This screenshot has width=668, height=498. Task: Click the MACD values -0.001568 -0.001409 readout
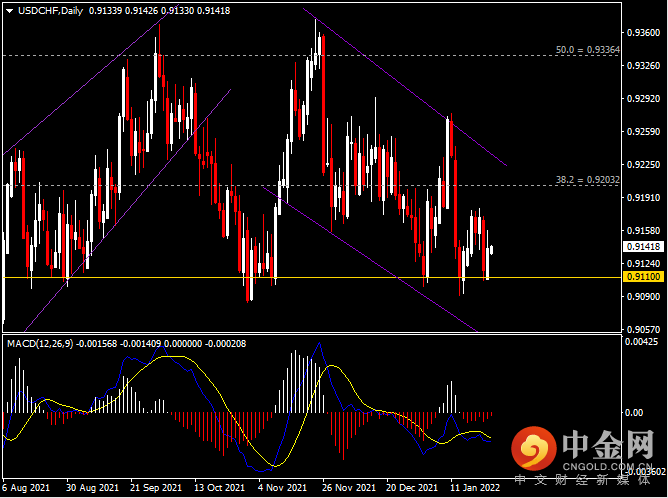coord(119,343)
